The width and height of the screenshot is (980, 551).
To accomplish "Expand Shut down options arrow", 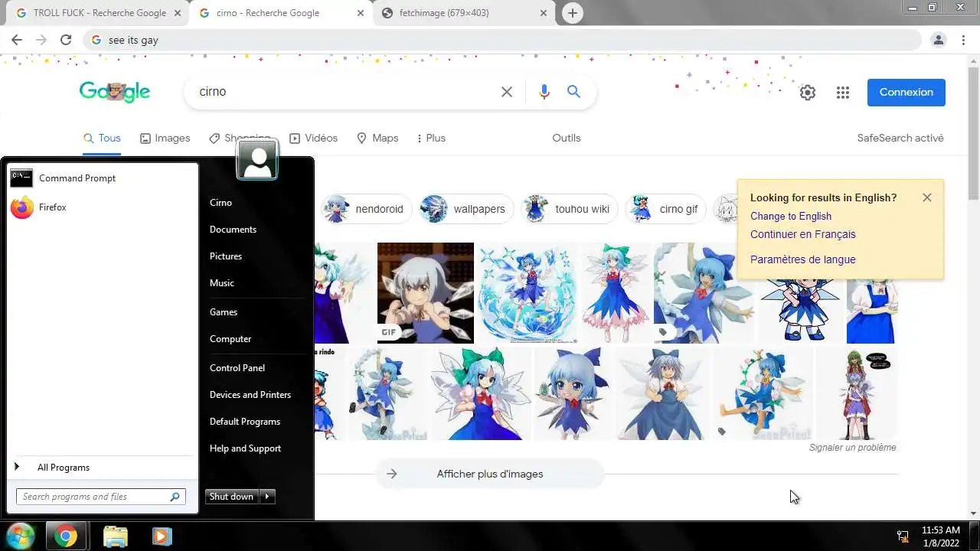I will [x=267, y=497].
